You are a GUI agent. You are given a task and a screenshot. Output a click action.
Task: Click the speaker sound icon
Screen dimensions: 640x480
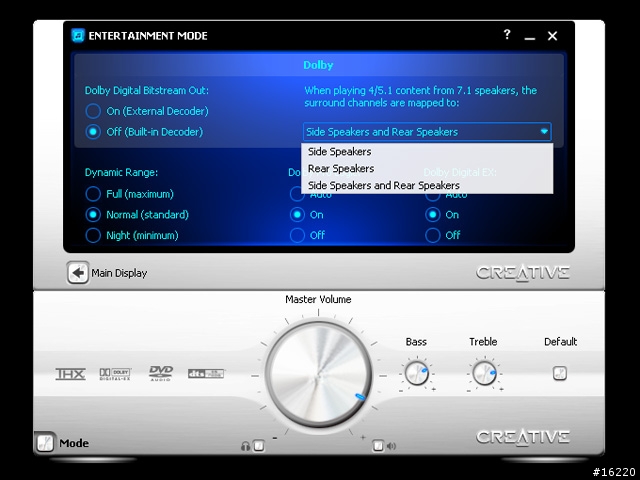(391, 446)
